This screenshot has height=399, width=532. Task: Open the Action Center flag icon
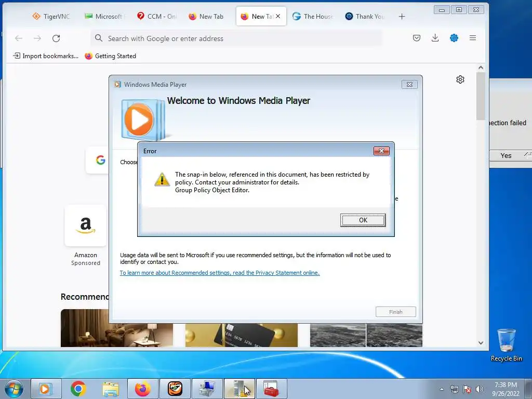point(467,389)
